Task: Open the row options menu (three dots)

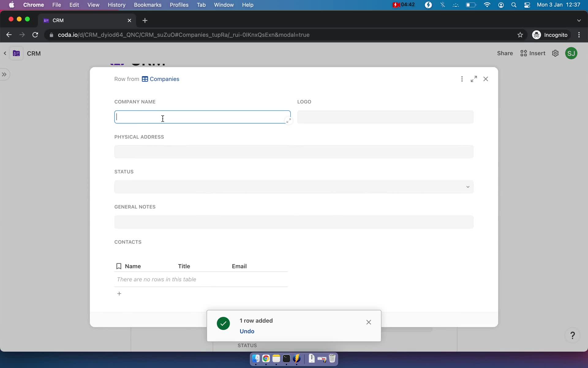Action: click(462, 79)
